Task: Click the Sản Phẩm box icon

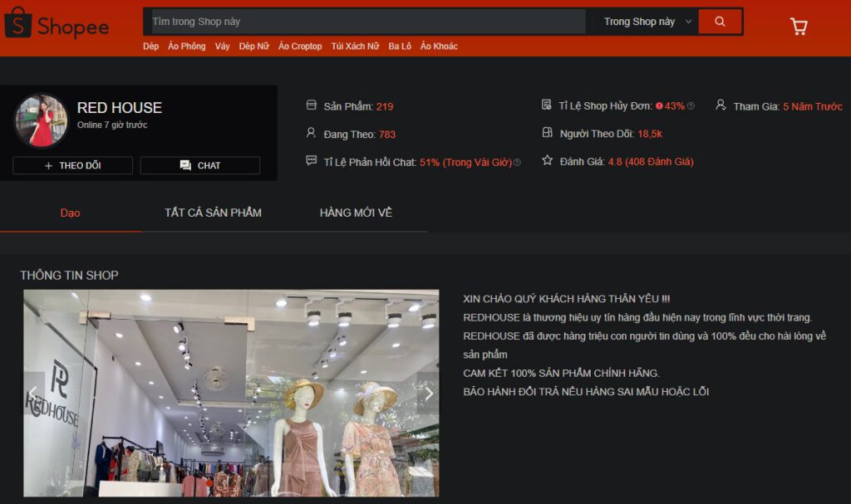Action: coord(312,105)
